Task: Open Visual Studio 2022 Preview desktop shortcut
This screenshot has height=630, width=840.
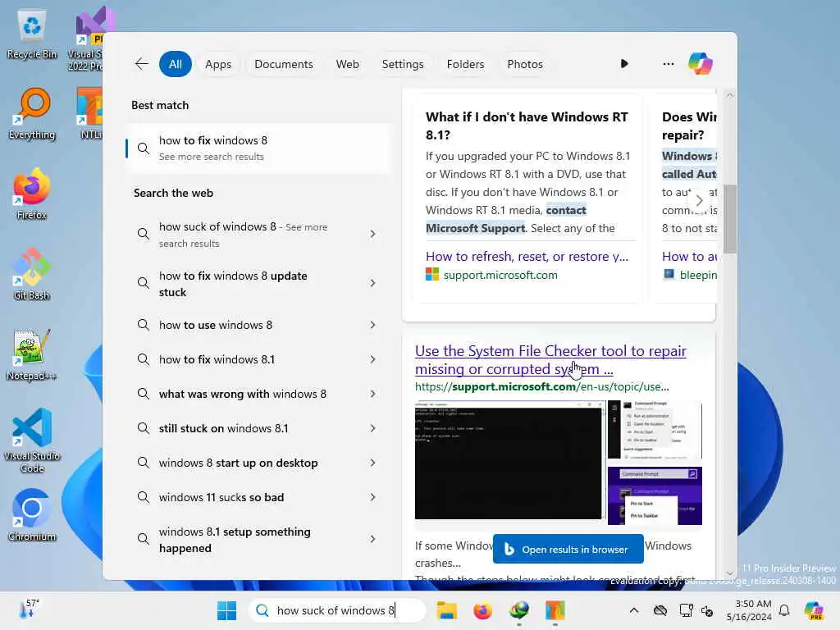Action: (x=89, y=38)
